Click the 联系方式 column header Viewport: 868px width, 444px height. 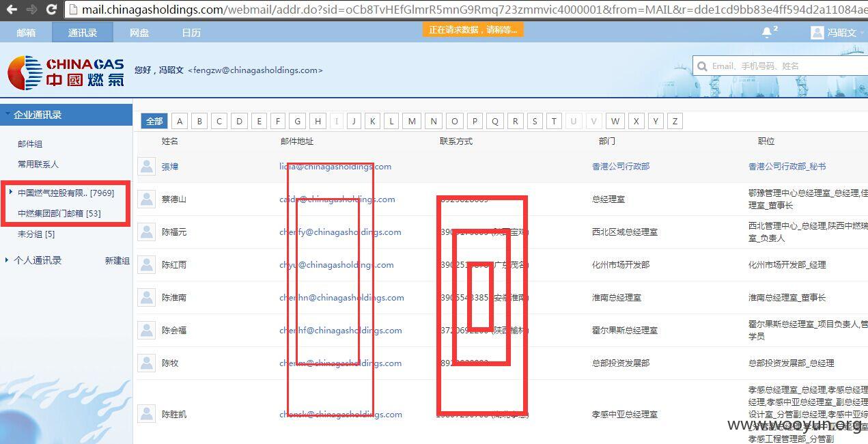click(x=456, y=141)
